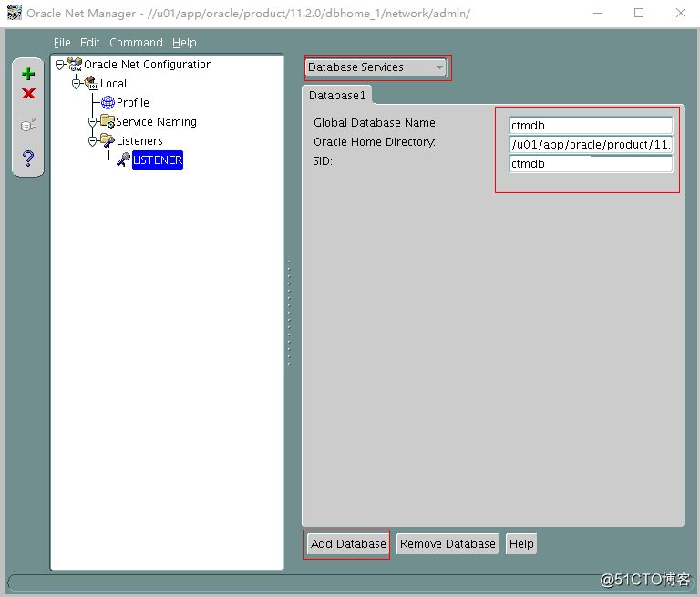
Task: Open the Database Services dropdown
Action: point(376,67)
